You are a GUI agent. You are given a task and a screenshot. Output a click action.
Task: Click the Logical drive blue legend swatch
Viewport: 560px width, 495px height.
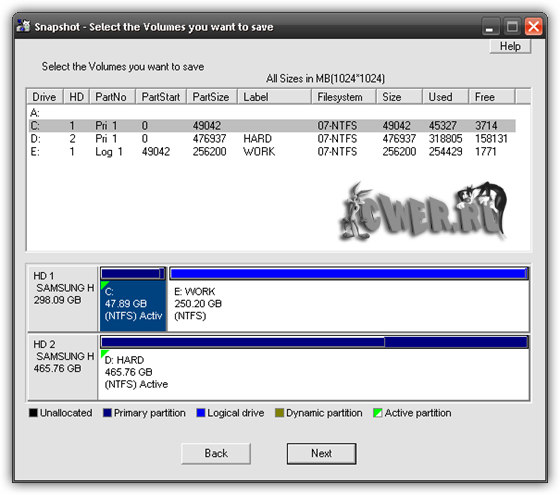point(201,413)
